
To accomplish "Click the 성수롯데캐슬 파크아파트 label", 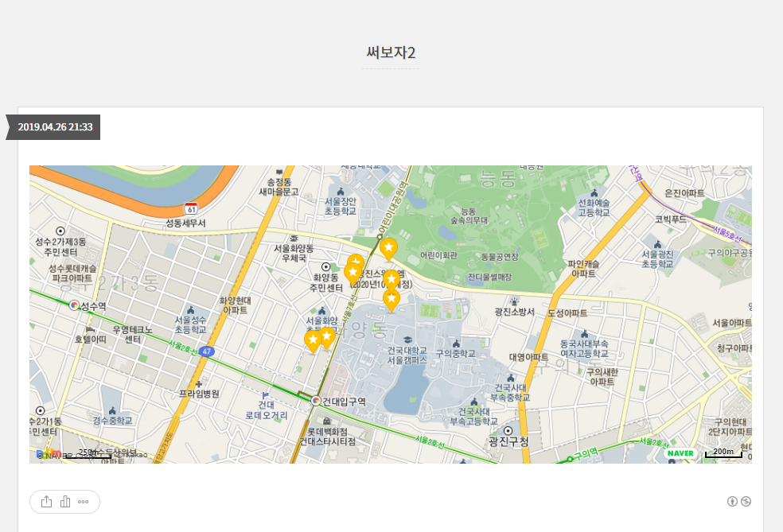I will click(72, 273).
